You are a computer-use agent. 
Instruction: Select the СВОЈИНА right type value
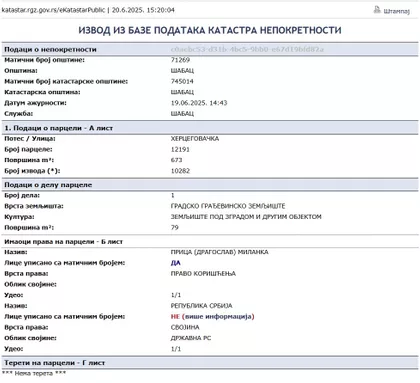185,327
